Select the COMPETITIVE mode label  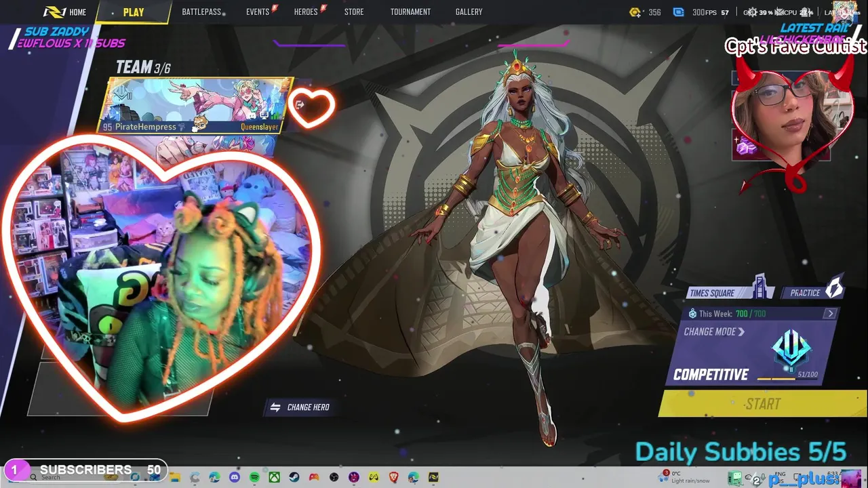pyautogui.click(x=711, y=375)
